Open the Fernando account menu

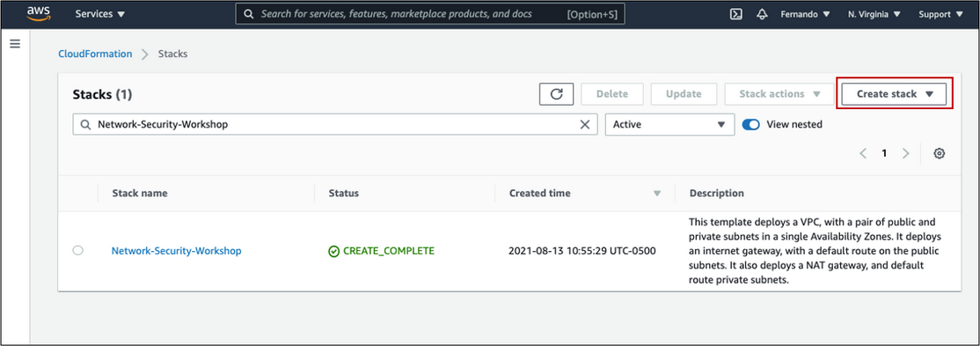click(x=805, y=14)
